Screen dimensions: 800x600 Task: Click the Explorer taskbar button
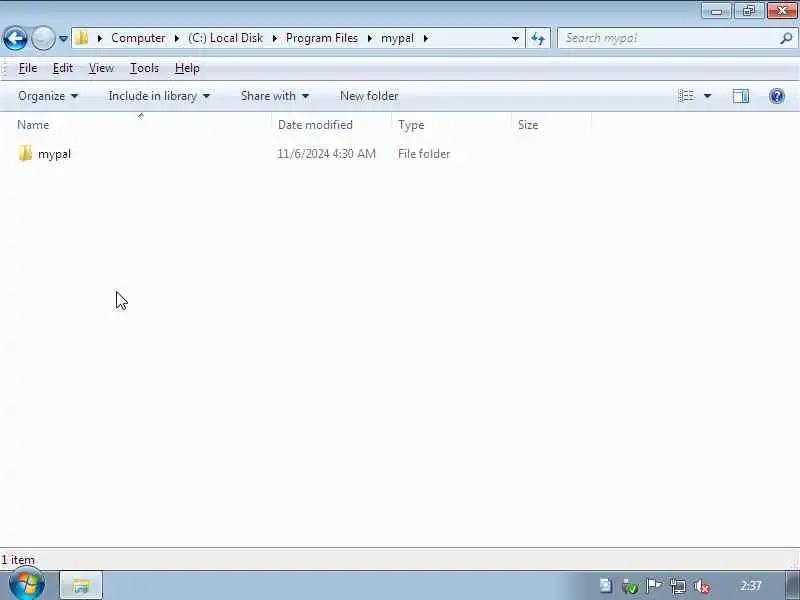[x=81, y=586]
